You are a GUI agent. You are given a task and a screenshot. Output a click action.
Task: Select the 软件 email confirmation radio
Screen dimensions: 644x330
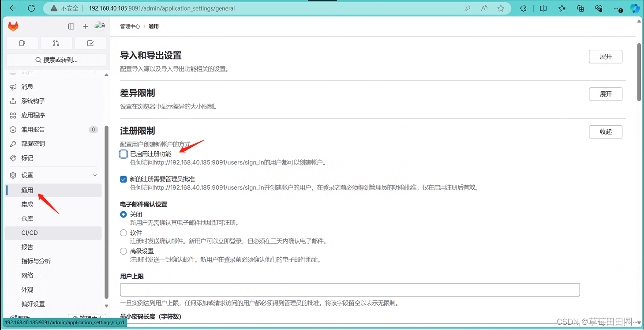pyautogui.click(x=124, y=232)
